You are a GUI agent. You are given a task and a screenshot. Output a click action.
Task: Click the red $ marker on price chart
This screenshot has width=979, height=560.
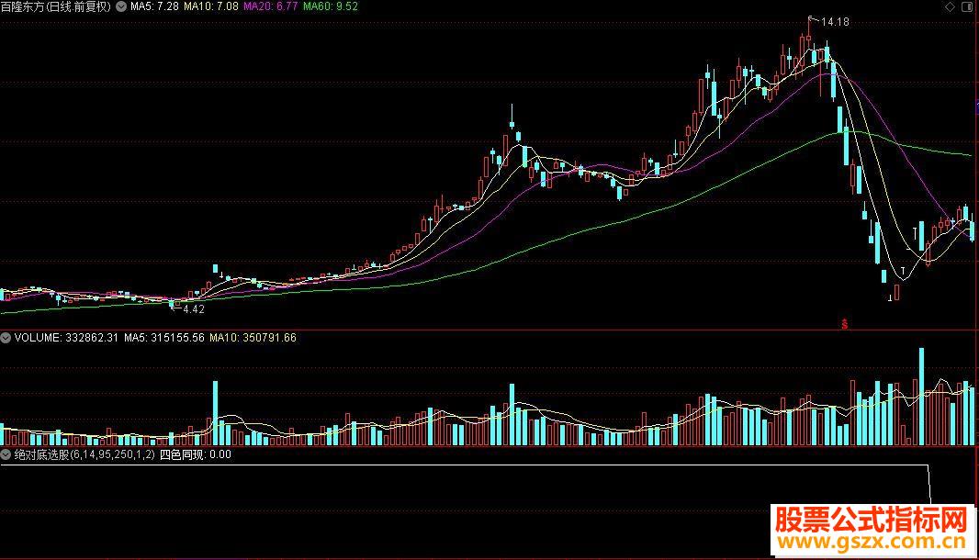tap(845, 324)
